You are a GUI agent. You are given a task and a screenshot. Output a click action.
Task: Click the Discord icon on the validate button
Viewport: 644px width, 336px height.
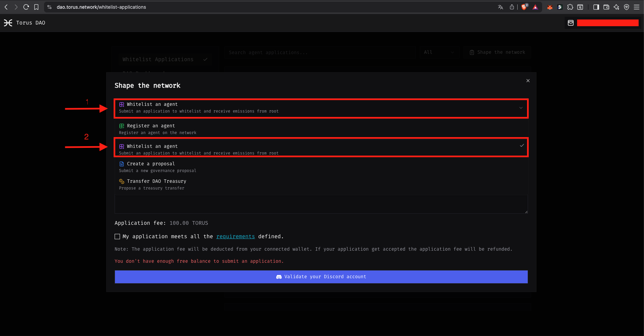(x=279, y=277)
